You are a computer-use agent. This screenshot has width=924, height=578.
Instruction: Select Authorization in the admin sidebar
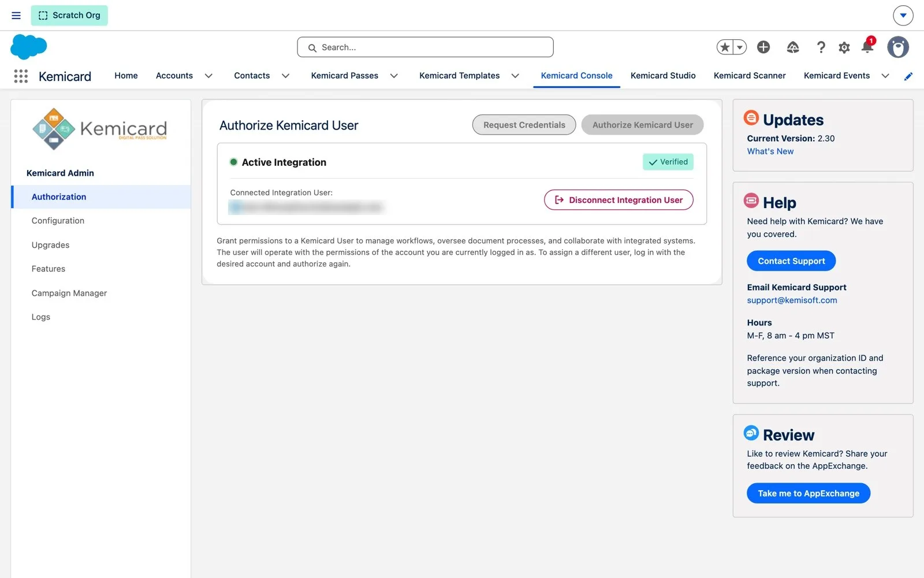coord(101,197)
